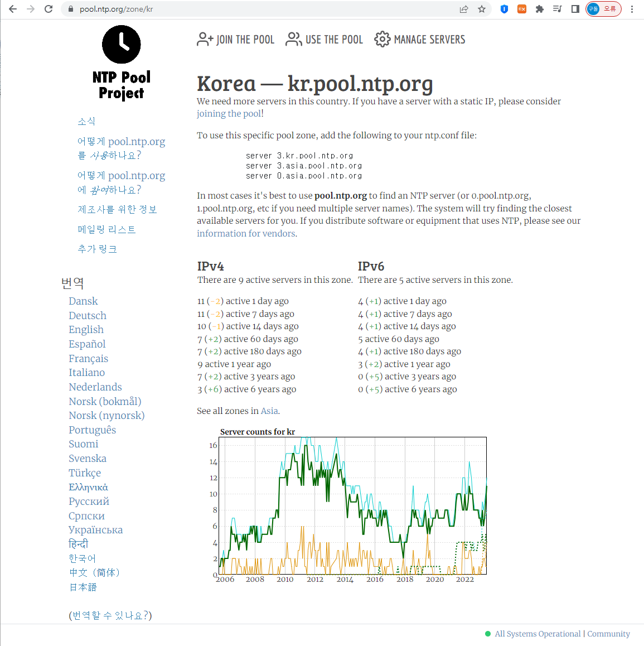Switch language to Français

89,359
